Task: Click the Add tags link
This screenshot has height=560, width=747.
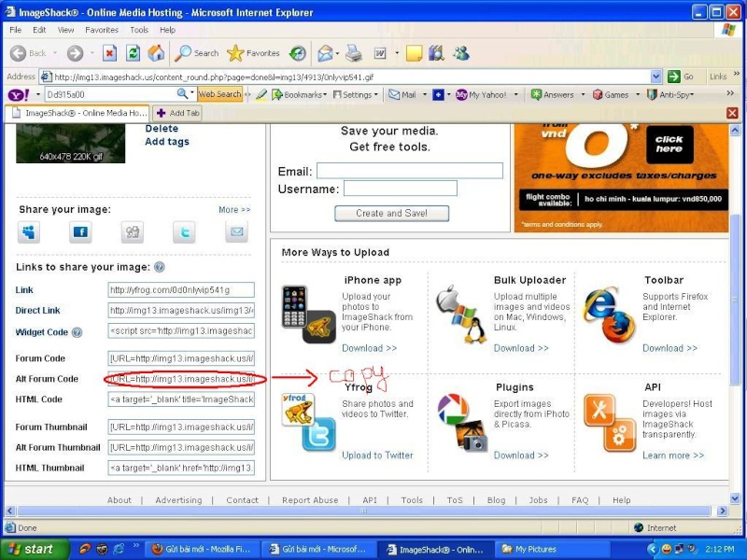Action: [x=167, y=142]
